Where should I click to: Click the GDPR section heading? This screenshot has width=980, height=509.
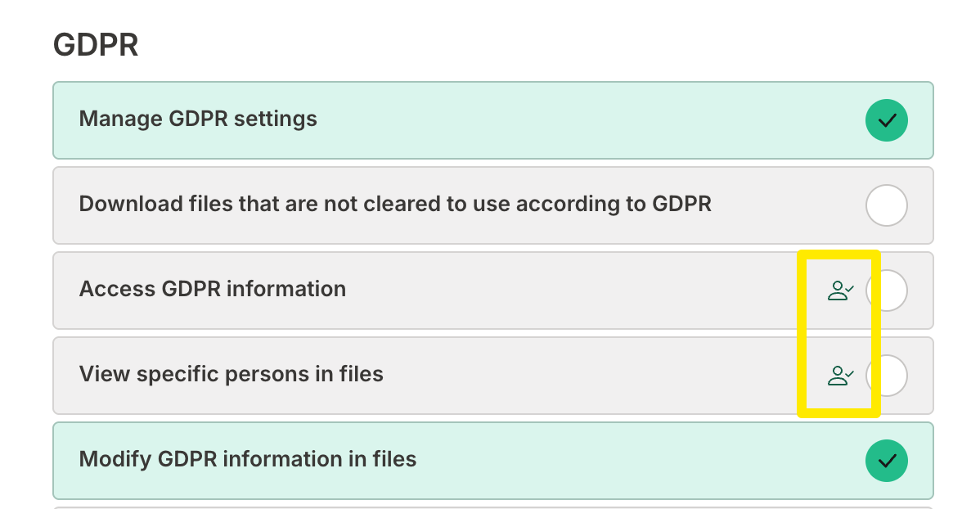(x=96, y=45)
